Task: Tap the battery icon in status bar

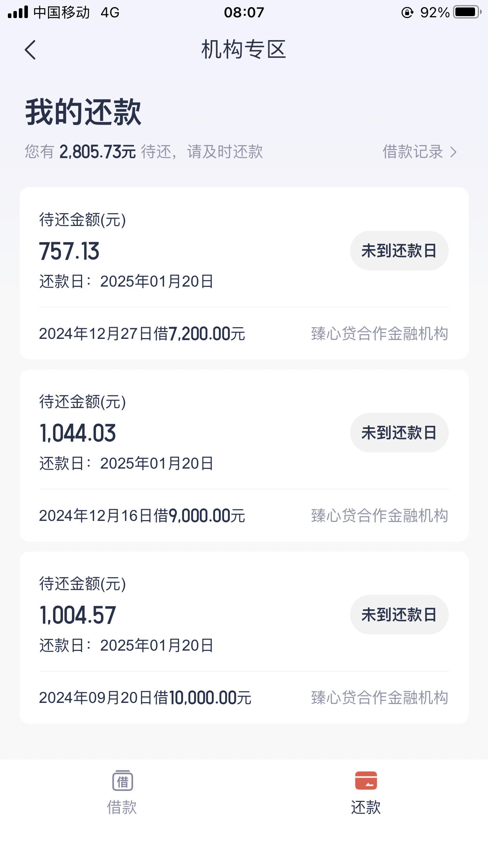Action: pyautogui.click(x=467, y=12)
